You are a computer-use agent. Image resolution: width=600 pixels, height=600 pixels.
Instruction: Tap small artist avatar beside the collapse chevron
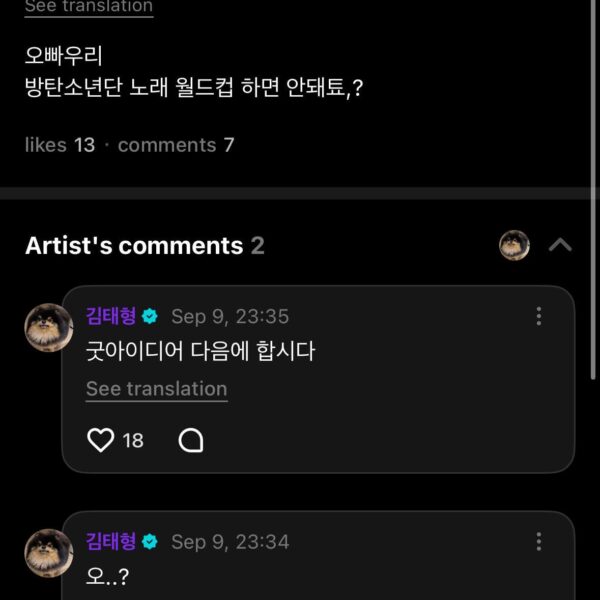tap(514, 245)
